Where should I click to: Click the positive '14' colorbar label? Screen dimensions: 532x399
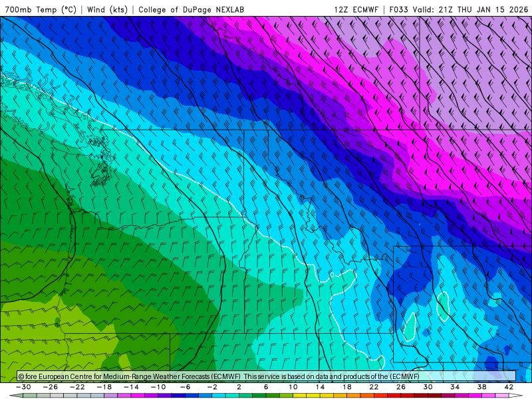(x=320, y=387)
